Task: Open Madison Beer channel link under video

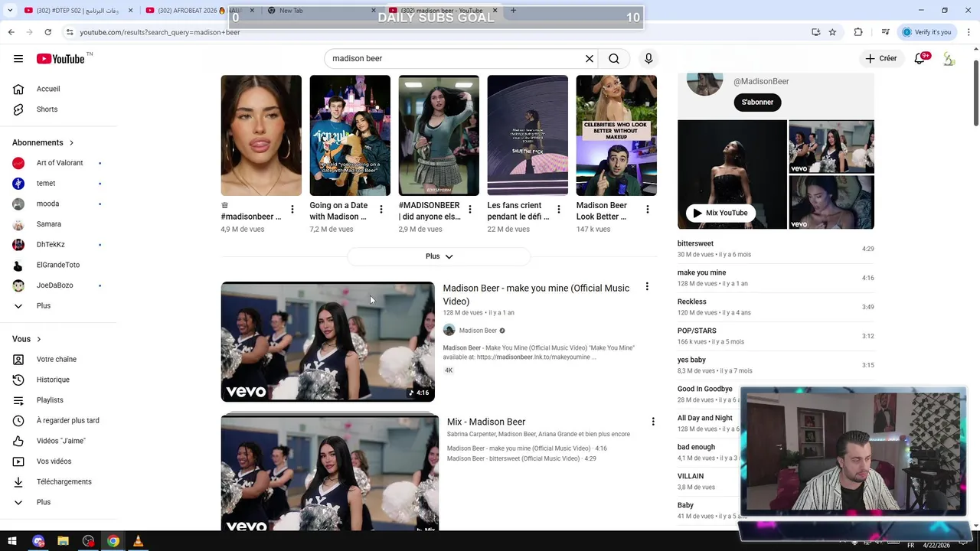Action: pyautogui.click(x=478, y=331)
